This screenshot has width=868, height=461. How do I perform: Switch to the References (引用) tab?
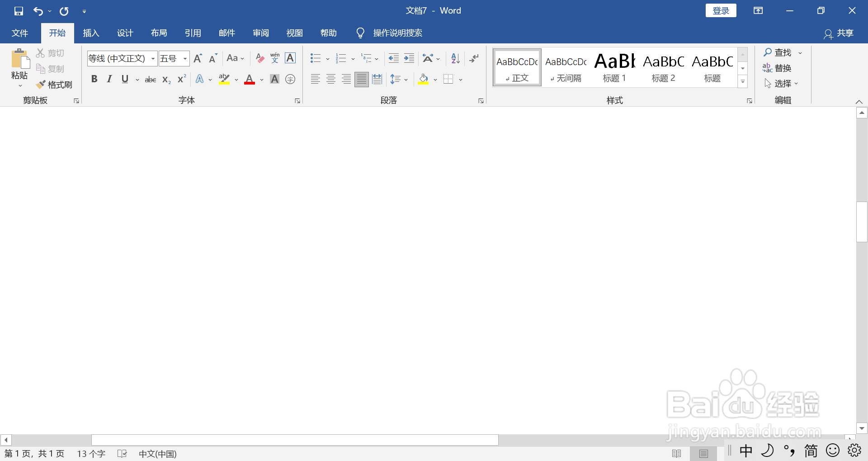(193, 33)
